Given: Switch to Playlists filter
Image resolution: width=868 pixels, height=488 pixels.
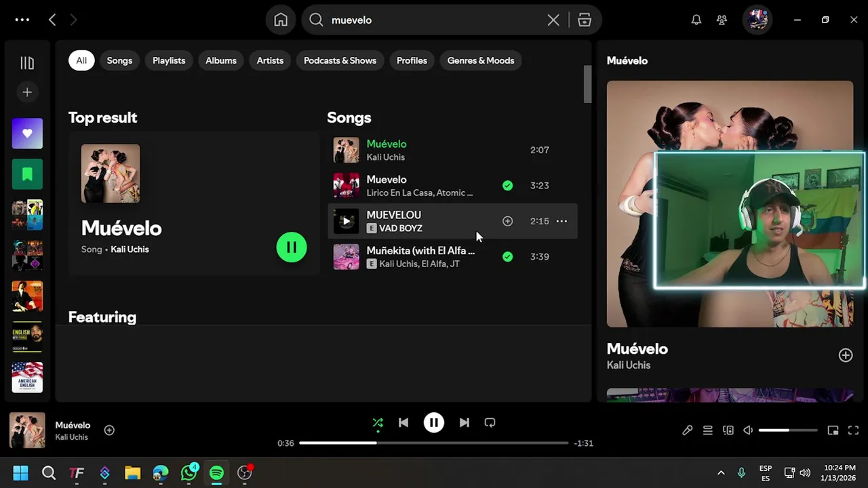Looking at the screenshot, I should click(169, 60).
